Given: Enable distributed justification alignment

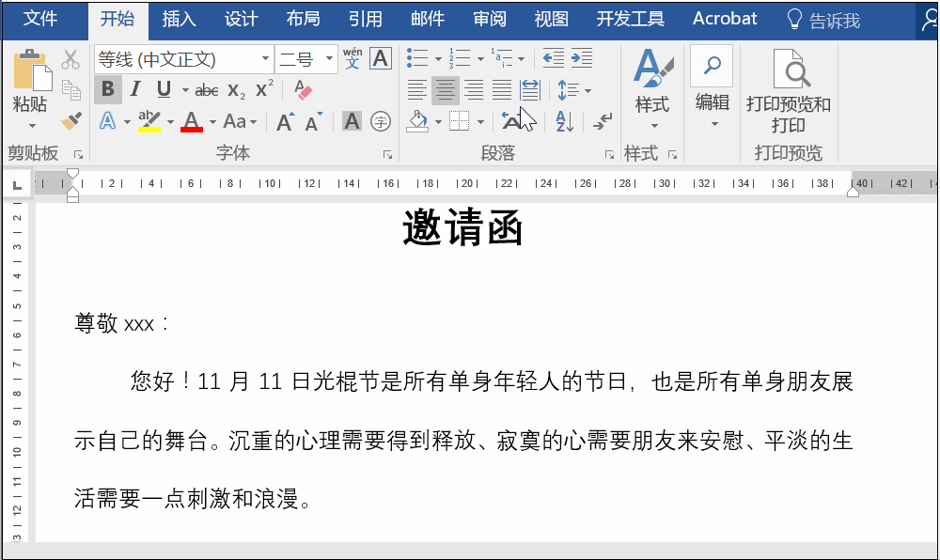Looking at the screenshot, I should coord(528,88).
